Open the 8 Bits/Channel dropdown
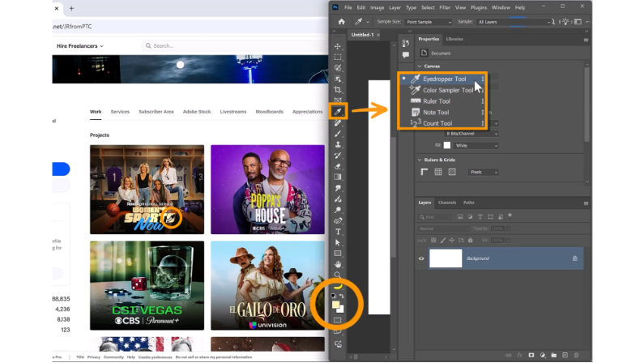The width and height of the screenshot is (644, 363). click(471, 134)
